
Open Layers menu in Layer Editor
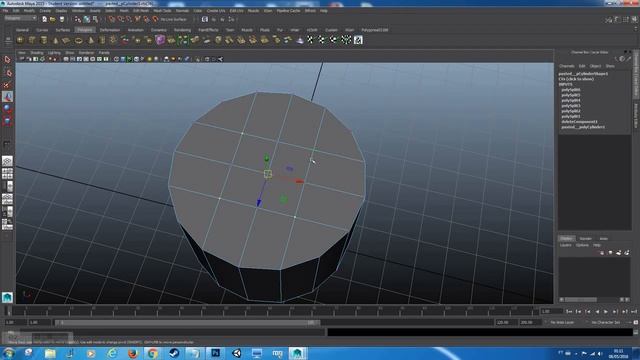point(565,245)
